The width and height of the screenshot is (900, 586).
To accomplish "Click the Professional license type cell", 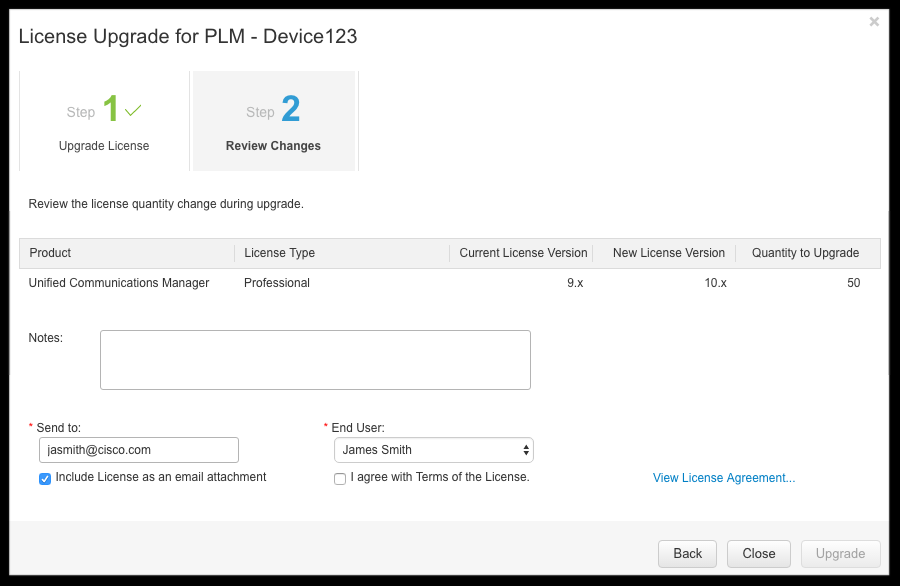I will (277, 283).
